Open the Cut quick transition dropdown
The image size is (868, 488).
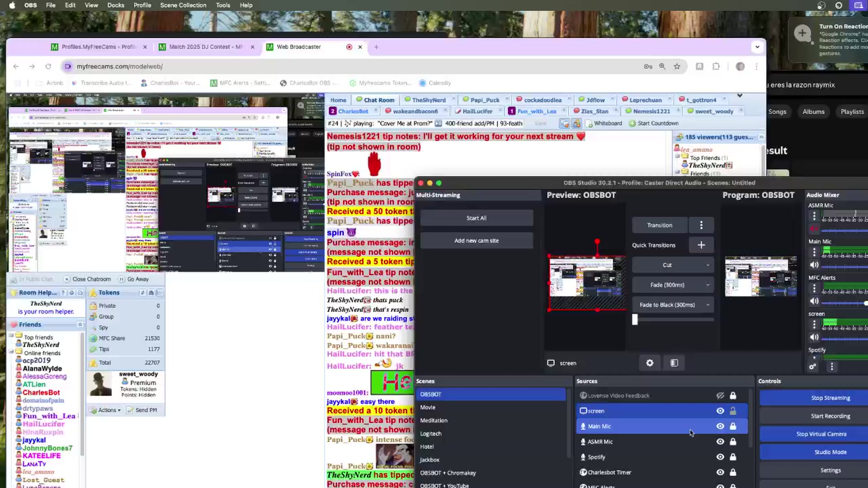point(673,265)
